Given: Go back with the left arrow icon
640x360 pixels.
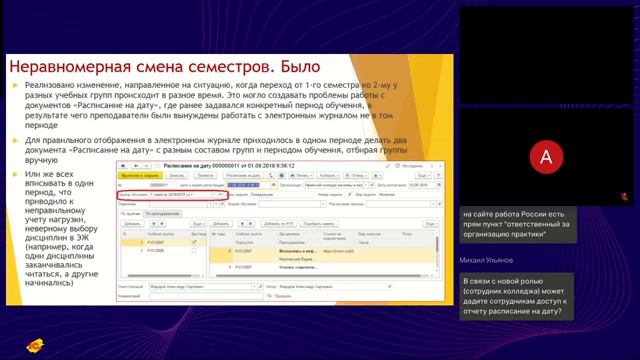Looking at the screenshot, I should (136, 166).
